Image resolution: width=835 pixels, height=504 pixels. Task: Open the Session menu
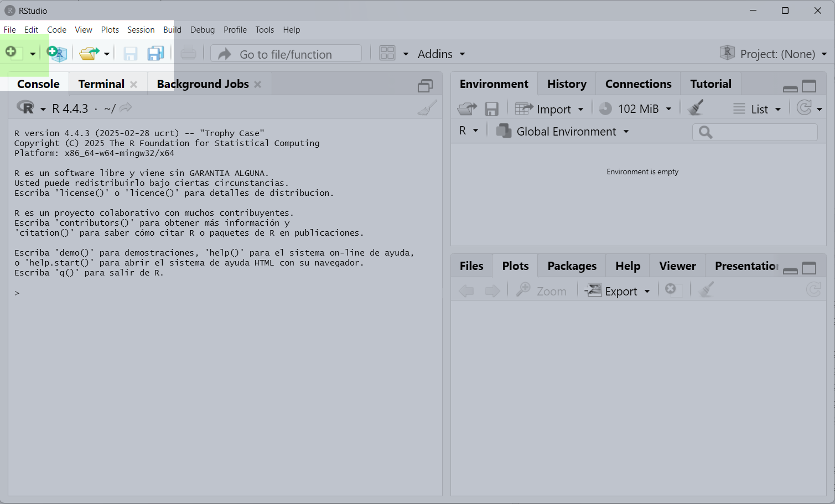pyautogui.click(x=141, y=30)
